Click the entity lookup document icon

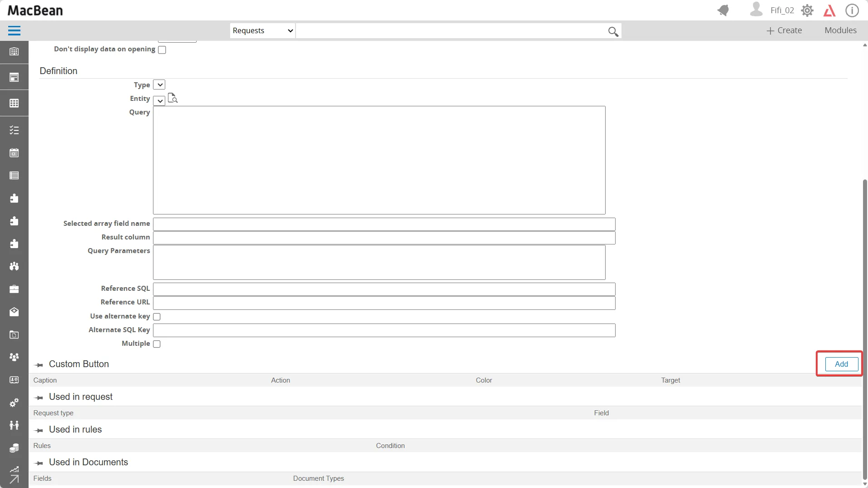tap(173, 98)
